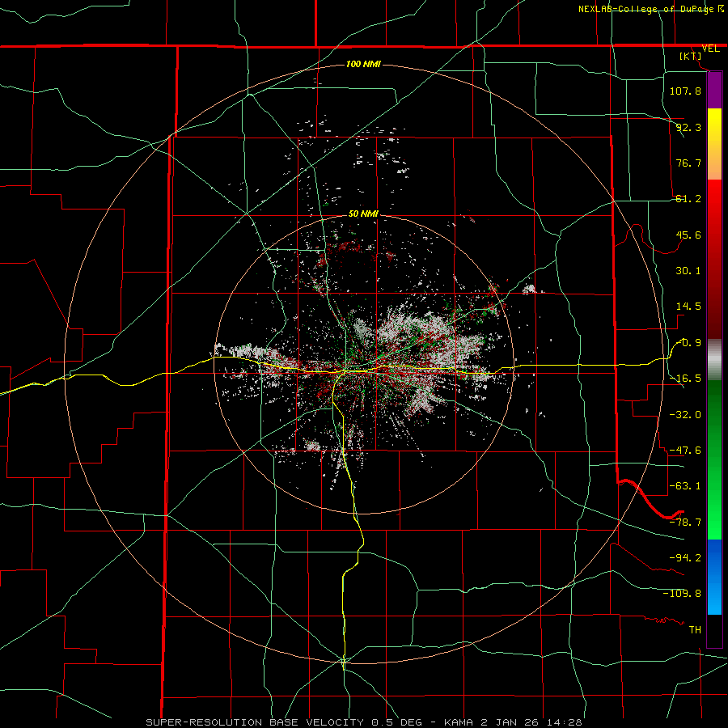Select the -94.2 legend value
The width and height of the screenshot is (728, 728).
685,557
